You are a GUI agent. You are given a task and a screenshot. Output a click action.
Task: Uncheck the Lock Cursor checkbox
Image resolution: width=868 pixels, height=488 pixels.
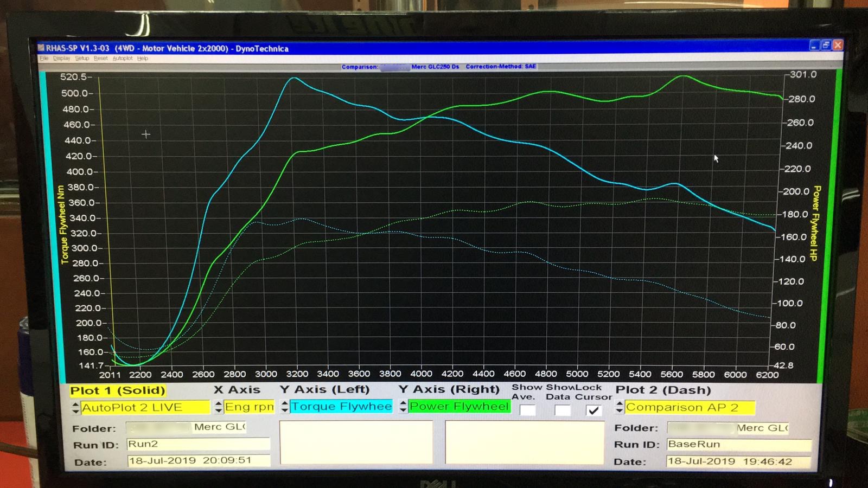[594, 410]
